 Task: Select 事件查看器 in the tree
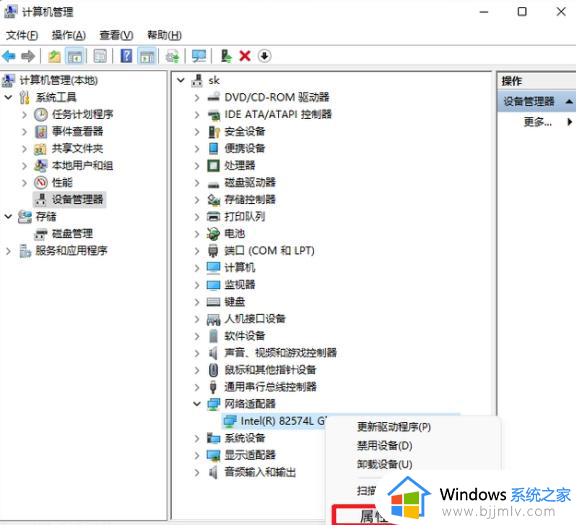77,131
